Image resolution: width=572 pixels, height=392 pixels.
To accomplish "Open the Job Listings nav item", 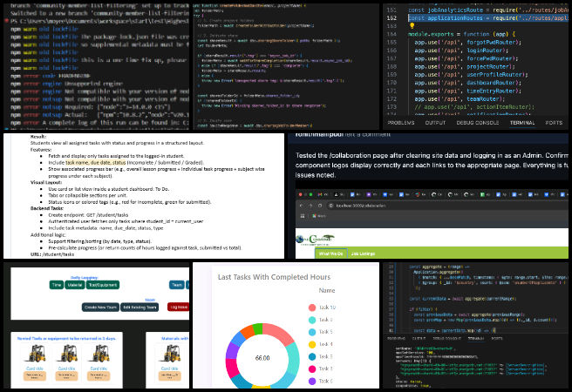I will pos(363,253).
